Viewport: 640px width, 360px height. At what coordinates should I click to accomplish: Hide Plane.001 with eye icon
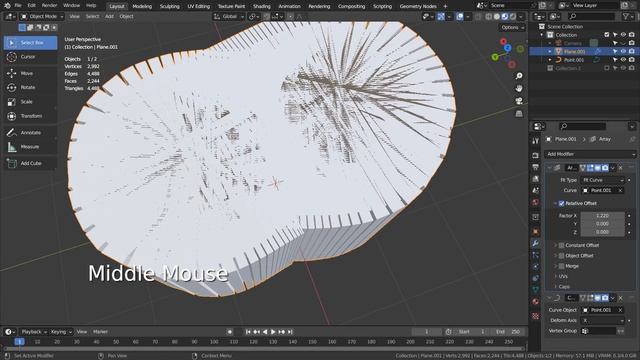click(x=623, y=51)
